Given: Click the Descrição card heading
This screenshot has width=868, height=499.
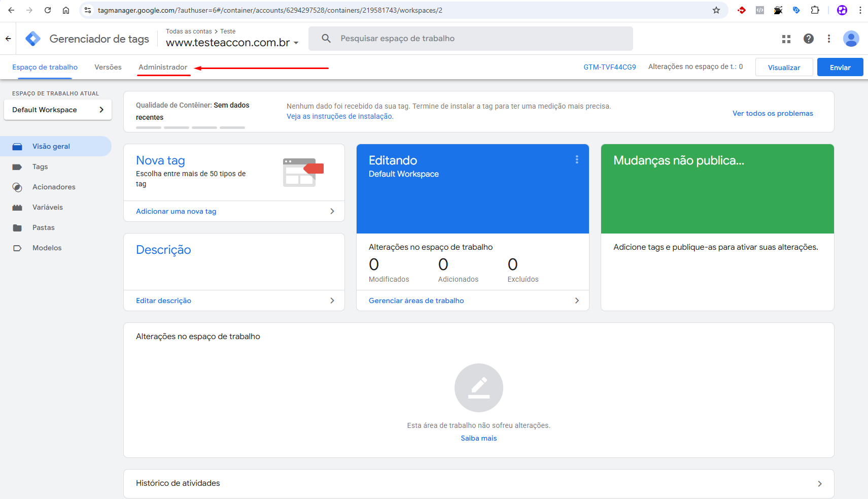Looking at the screenshot, I should click(x=163, y=250).
